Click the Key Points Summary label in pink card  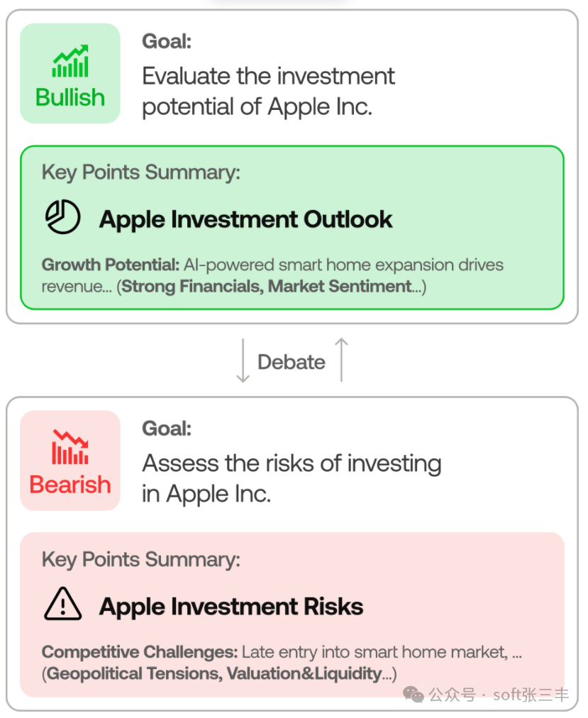coord(140,559)
